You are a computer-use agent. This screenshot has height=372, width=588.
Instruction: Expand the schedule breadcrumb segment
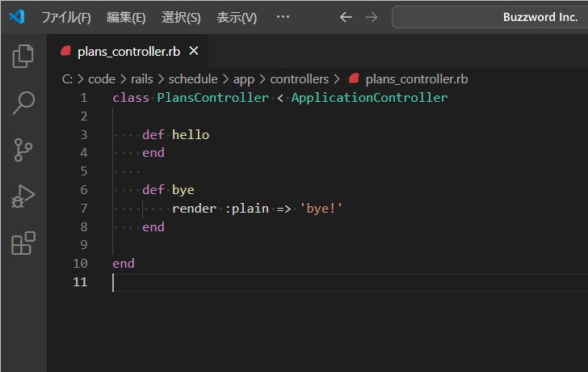[x=193, y=79]
